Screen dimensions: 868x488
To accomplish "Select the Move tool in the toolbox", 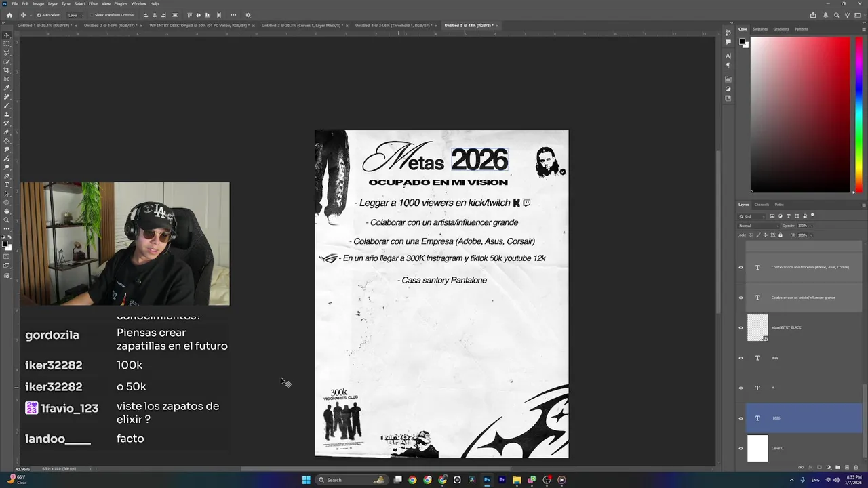I will [x=7, y=35].
